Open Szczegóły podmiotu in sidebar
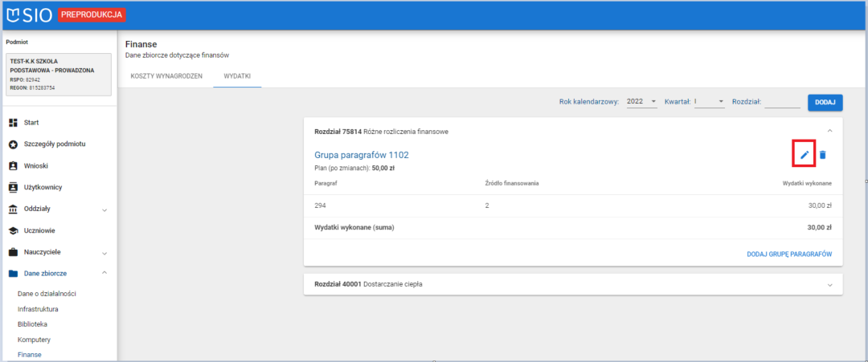This screenshot has width=868, height=362. click(x=54, y=144)
